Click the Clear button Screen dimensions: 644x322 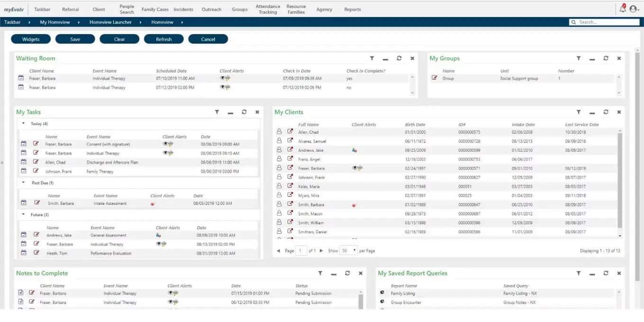(x=119, y=38)
